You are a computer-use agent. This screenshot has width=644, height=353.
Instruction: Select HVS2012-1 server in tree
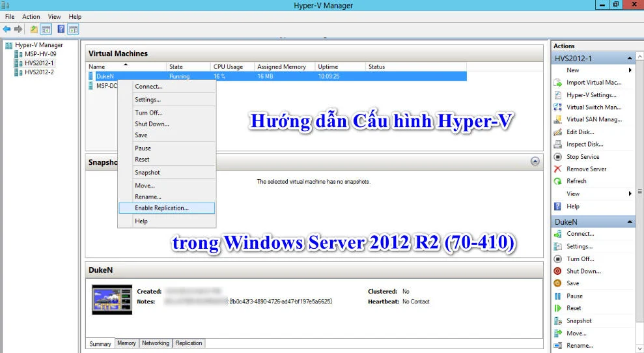point(39,63)
